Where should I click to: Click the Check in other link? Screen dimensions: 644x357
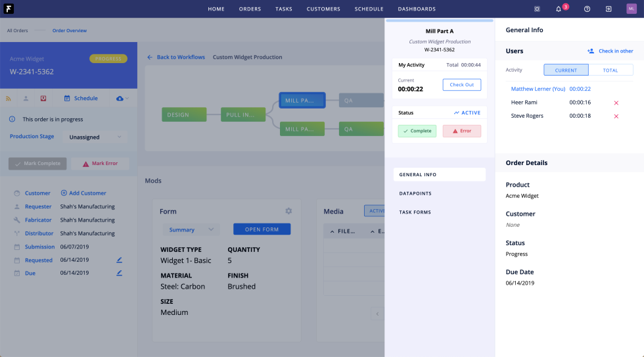(x=610, y=51)
